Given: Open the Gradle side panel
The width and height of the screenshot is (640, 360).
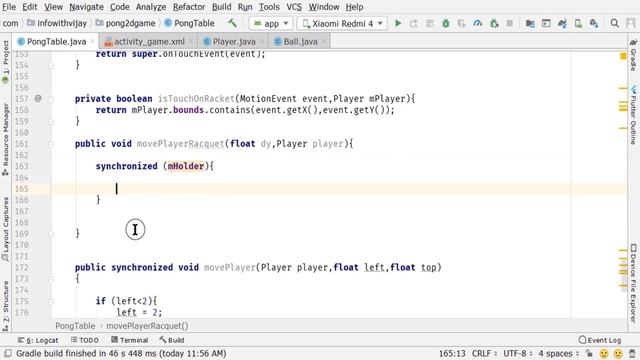Looking at the screenshot, I should tap(633, 55).
